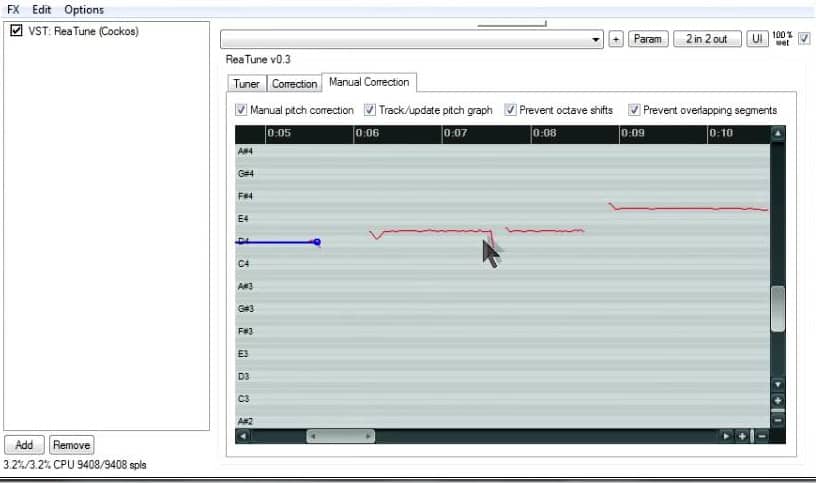816x483 pixels.
Task: Open the preset dropdown list
Action: click(597, 39)
